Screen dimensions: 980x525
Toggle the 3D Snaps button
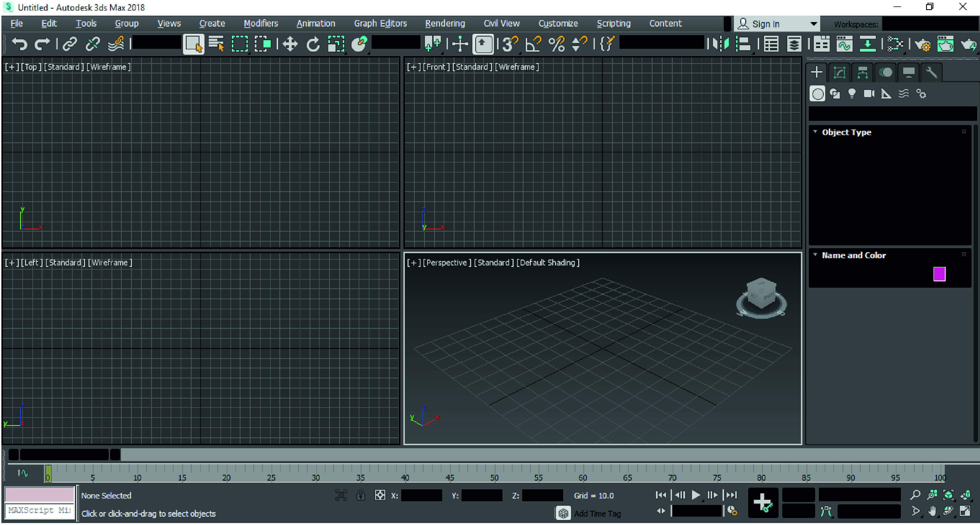(510, 44)
